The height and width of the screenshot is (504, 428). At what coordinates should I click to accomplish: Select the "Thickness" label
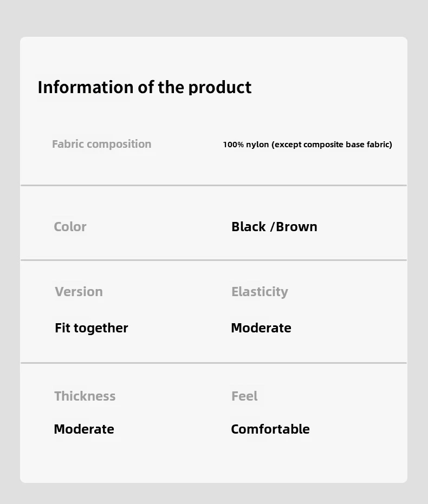click(85, 396)
